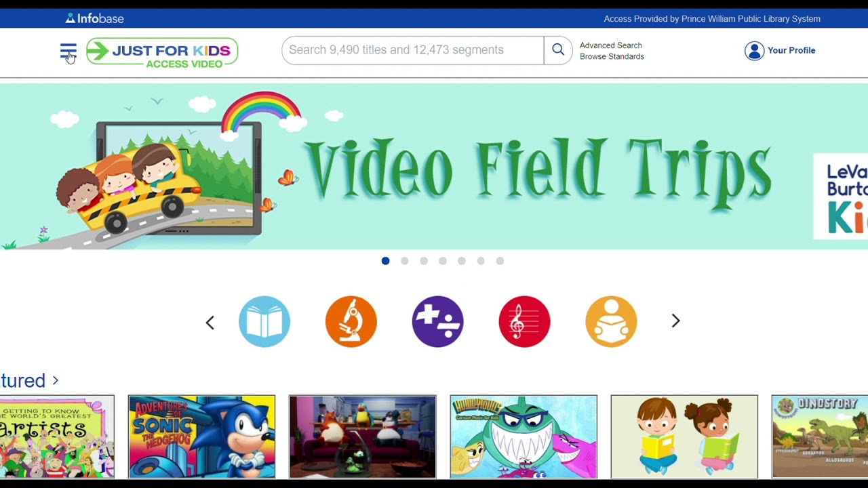868x488 pixels.
Task: Click the Infobase logo
Action: pos(94,18)
